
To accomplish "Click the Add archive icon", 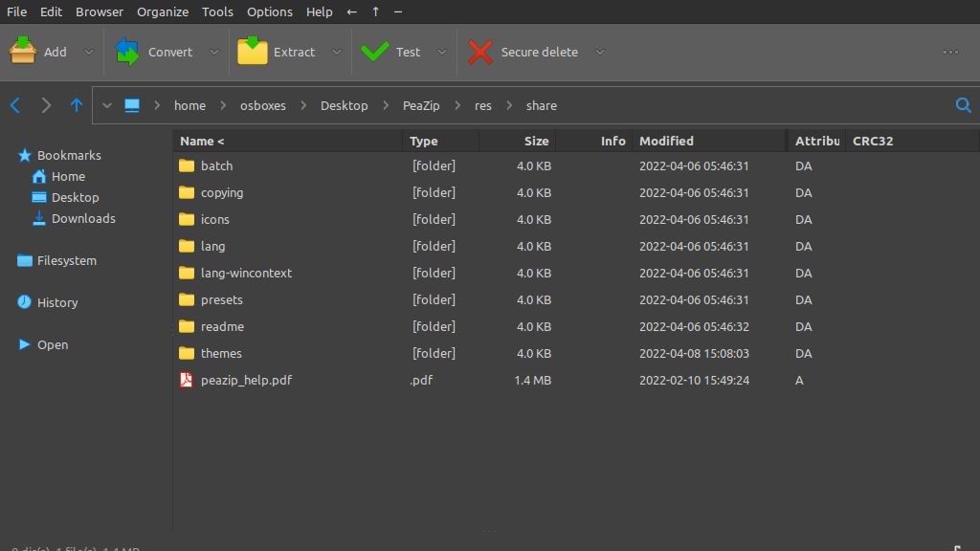I will [23, 52].
